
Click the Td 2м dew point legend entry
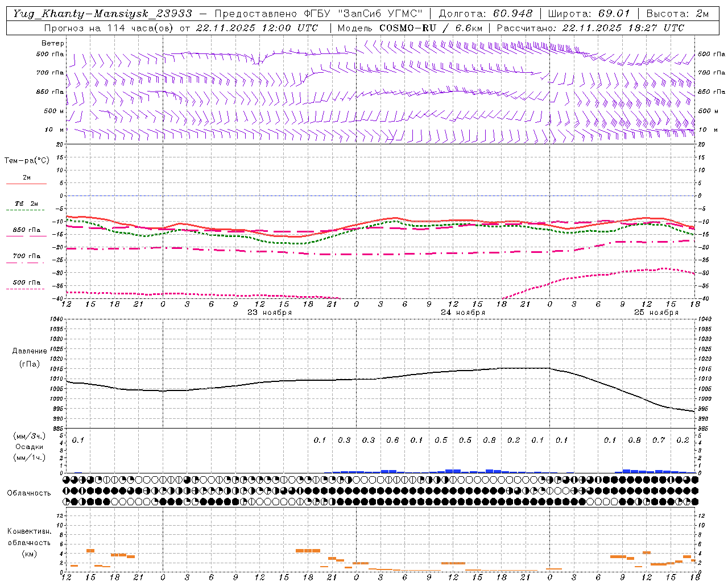(x=26, y=203)
